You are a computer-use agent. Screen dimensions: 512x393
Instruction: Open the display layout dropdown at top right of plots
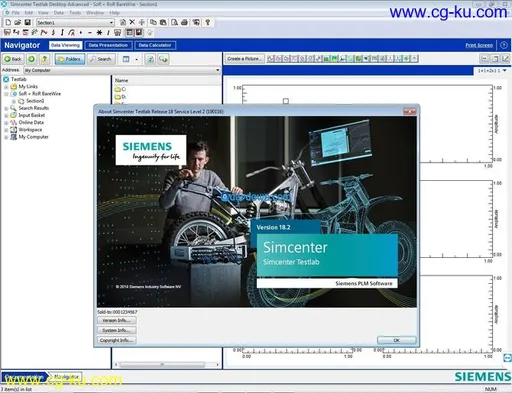[505, 70]
